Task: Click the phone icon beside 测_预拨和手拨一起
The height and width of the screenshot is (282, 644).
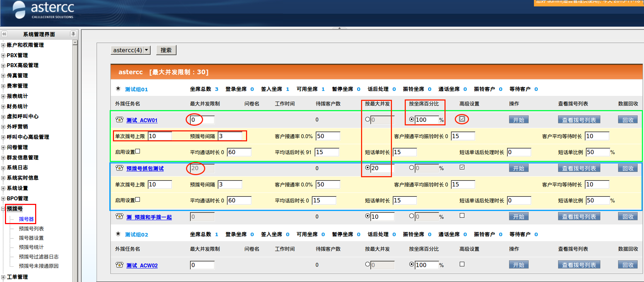Action: [x=119, y=216]
